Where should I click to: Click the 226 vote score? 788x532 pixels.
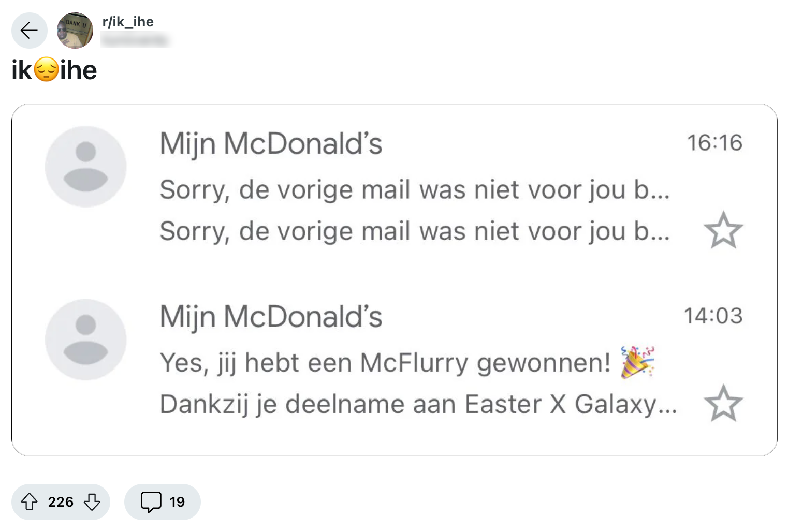[x=61, y=501]
